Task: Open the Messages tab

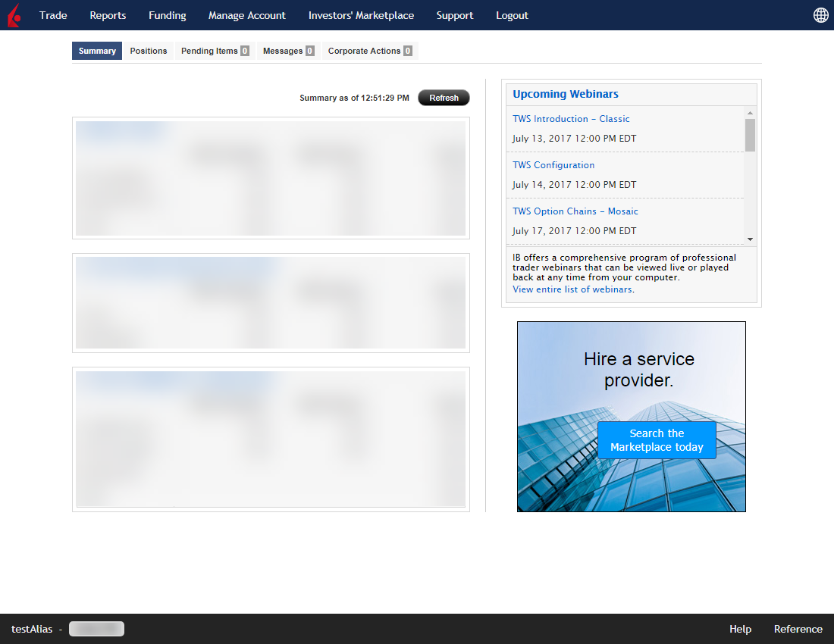Action: click(288, 51)
